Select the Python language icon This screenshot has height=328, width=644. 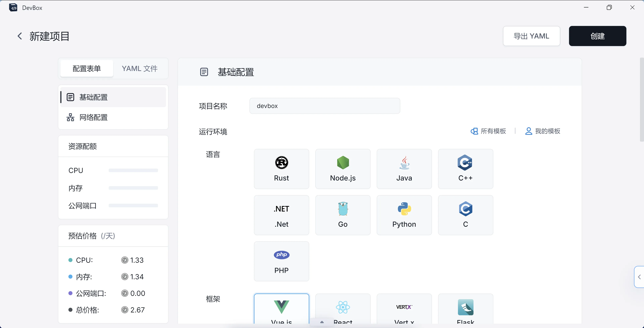(x=404, y=209)
